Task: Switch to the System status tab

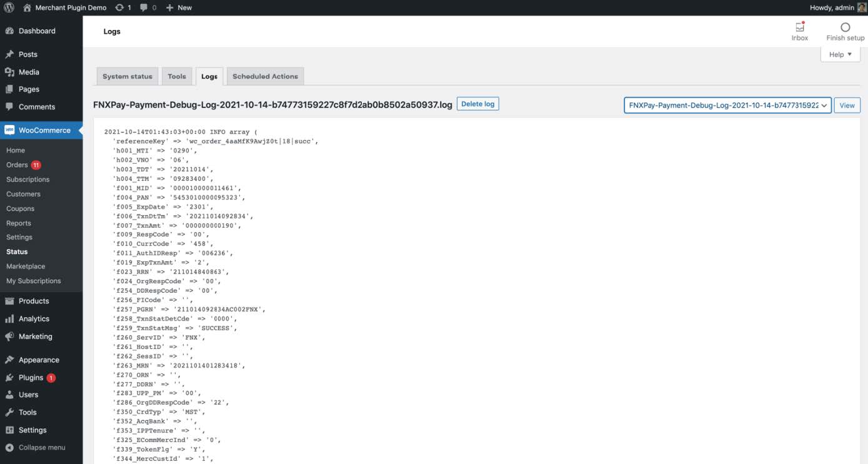Action: pyautogui.click(x=127, y=76)
